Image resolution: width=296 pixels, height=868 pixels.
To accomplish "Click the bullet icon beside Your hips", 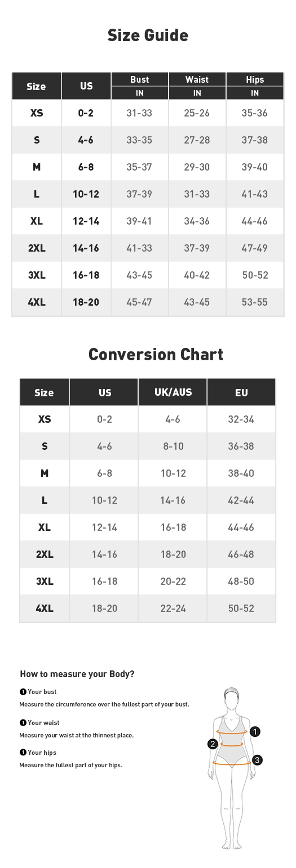I will 23,753.
